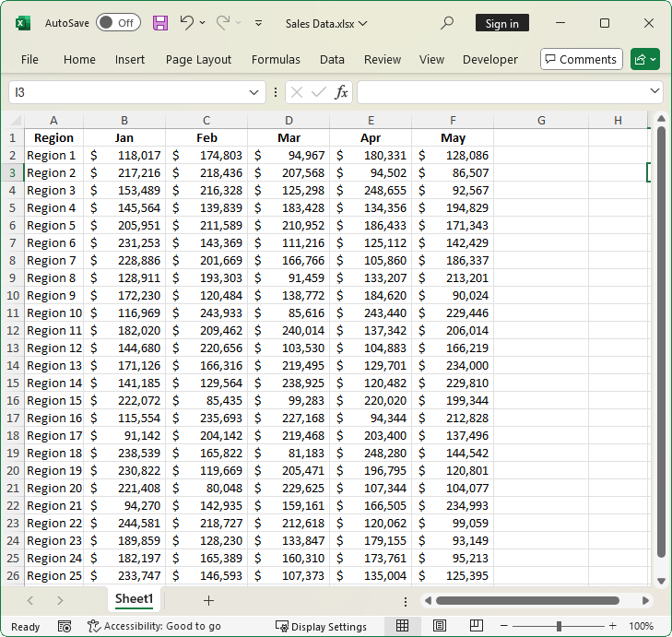
Task: Click the horizontal scrollbar thumb
Action: pyautogui.click(x=527, y=601)
